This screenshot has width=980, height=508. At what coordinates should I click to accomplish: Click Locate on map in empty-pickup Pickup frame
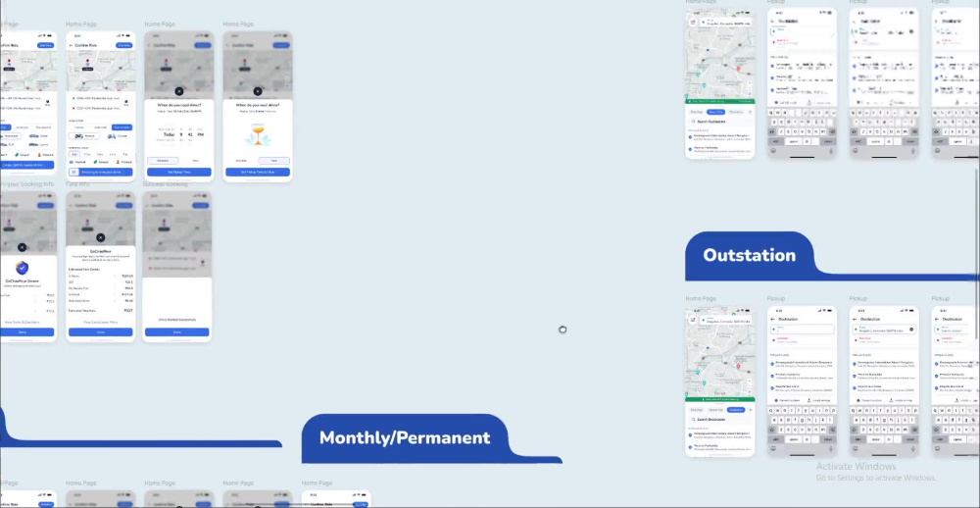pyautogui.click(x=818, y=400)
